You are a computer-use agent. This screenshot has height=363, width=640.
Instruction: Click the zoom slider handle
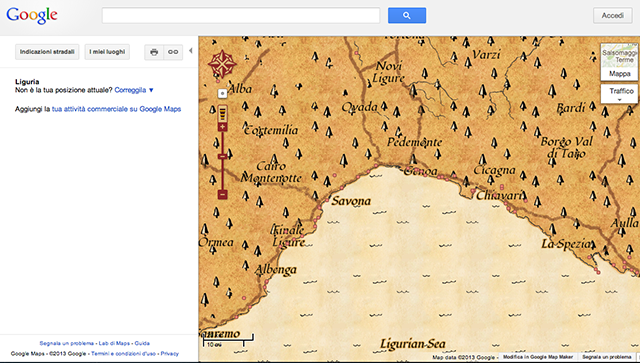pos(222,156)
